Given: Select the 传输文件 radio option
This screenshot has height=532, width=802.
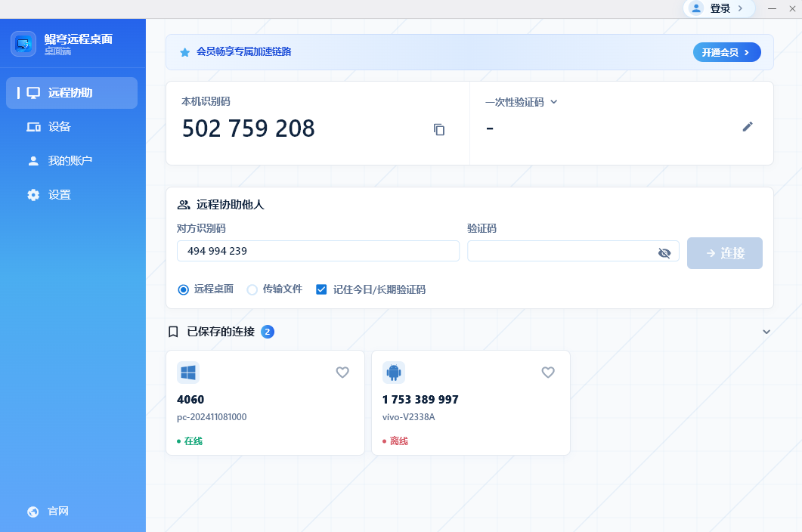Looking at the screenshot, I should tap(252, 289).
